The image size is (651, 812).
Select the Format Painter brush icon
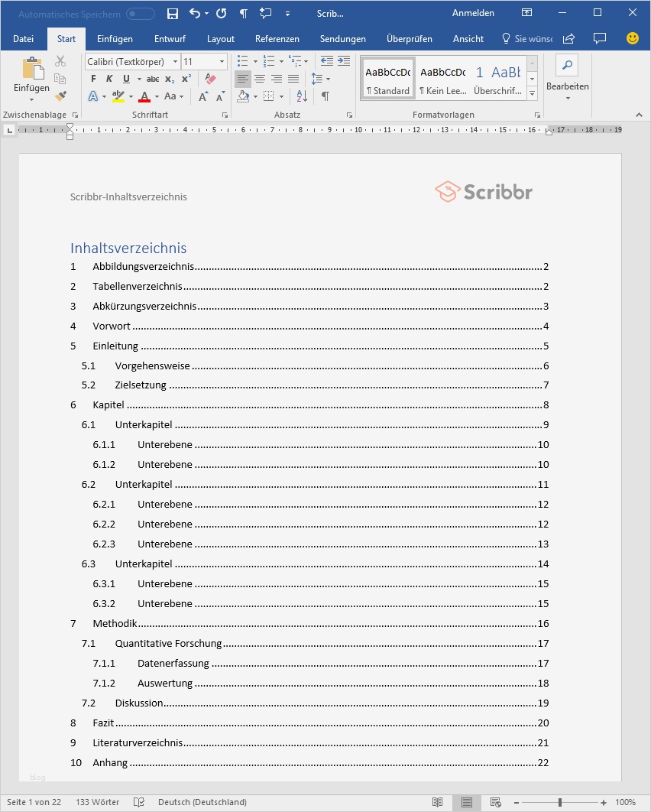pyautogui.click(x=60, y=96)
